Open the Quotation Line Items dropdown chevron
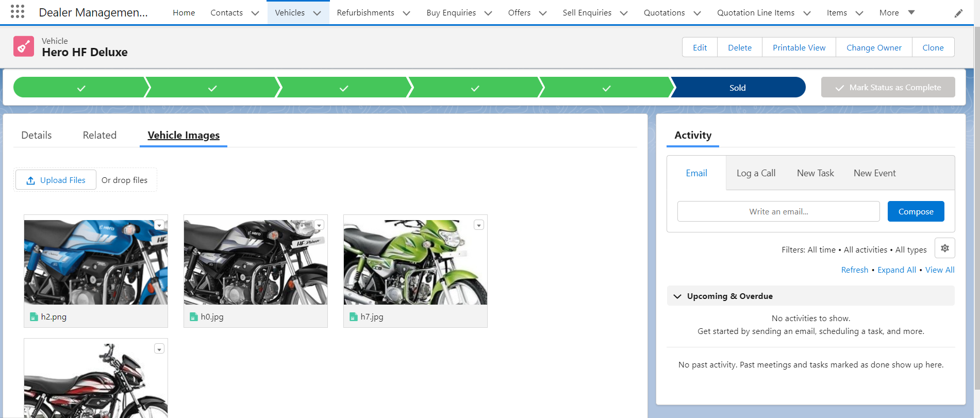Screen dimensions: 980x418 pyautogui.click(x=807, y=13)
